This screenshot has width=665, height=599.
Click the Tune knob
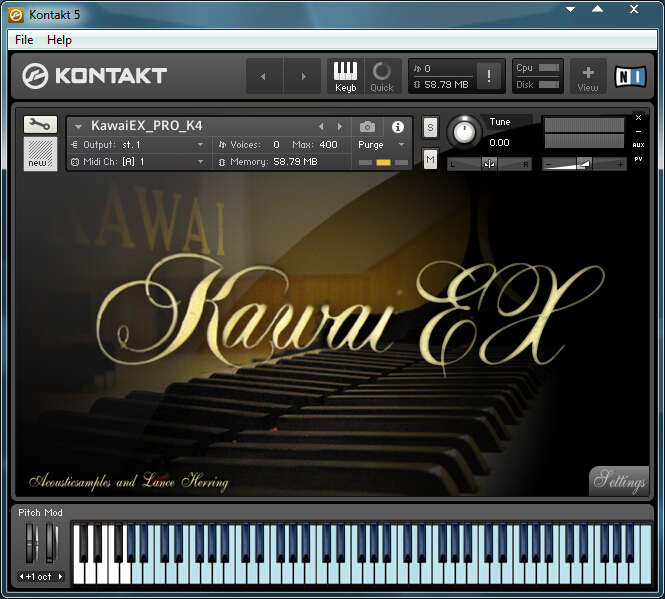464,132
